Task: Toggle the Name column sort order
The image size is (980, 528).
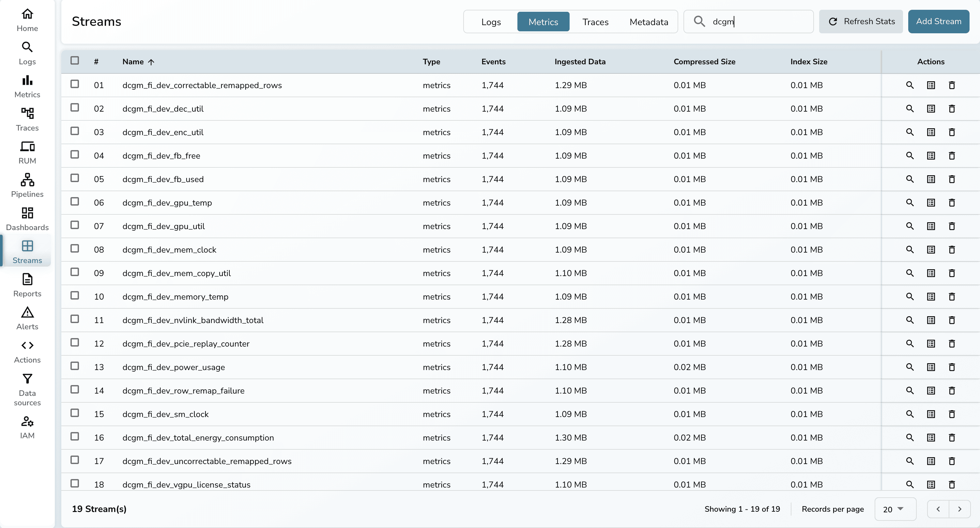Action: 138,62
